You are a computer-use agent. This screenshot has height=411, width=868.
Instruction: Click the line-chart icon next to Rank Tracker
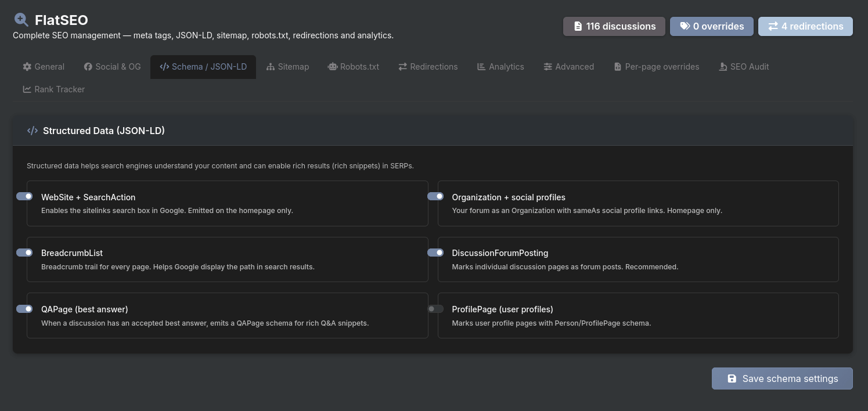tap(27, 89)
